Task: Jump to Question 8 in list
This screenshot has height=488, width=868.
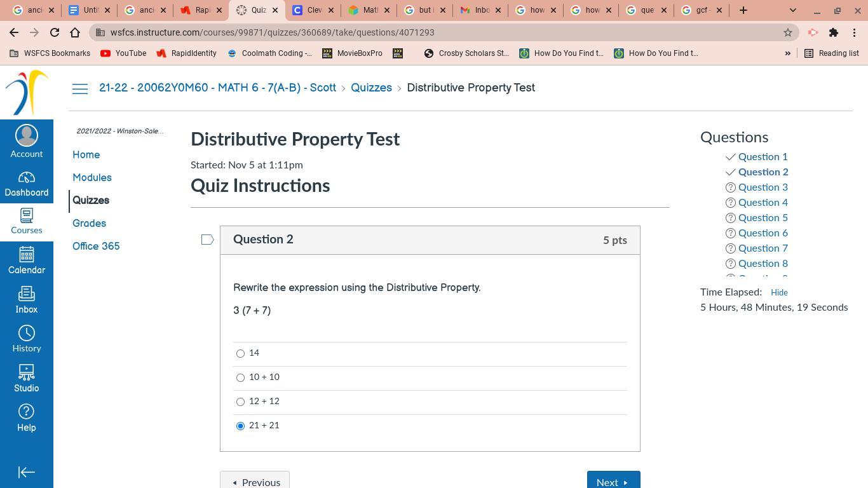Action: 763,264
